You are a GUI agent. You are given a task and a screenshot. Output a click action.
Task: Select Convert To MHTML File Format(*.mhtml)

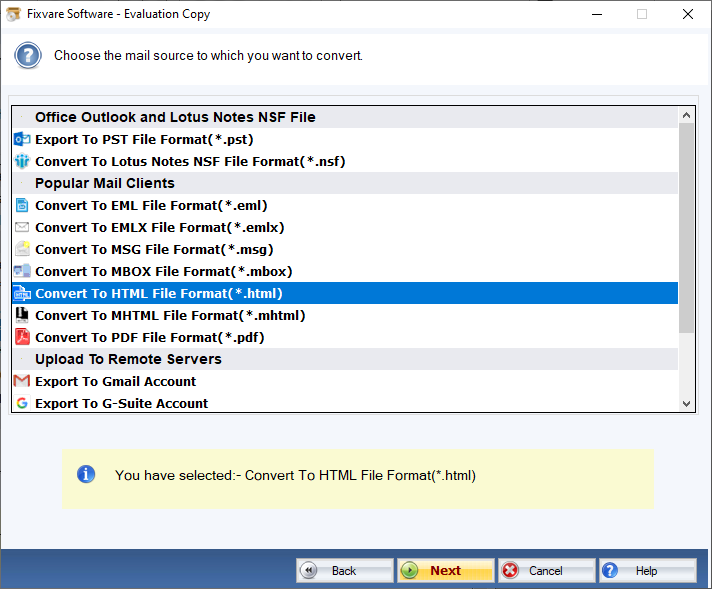click(345, 315)
